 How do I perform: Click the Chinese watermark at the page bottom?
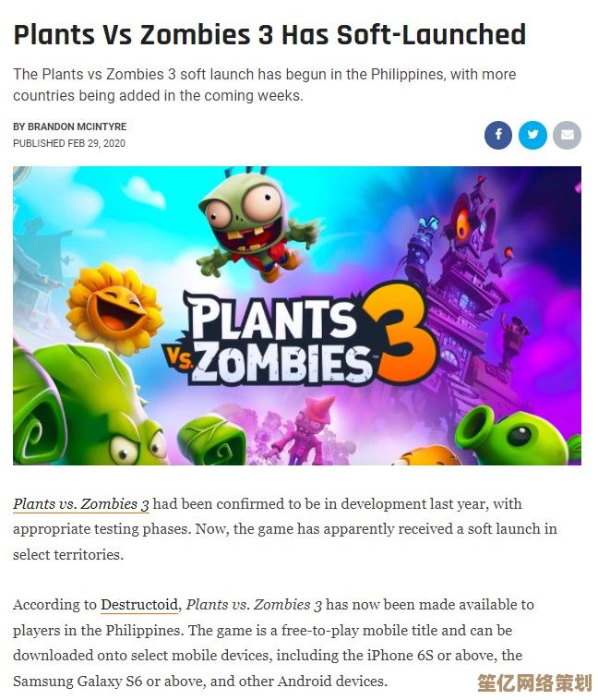pyautogui.click(x=534, y=683)
